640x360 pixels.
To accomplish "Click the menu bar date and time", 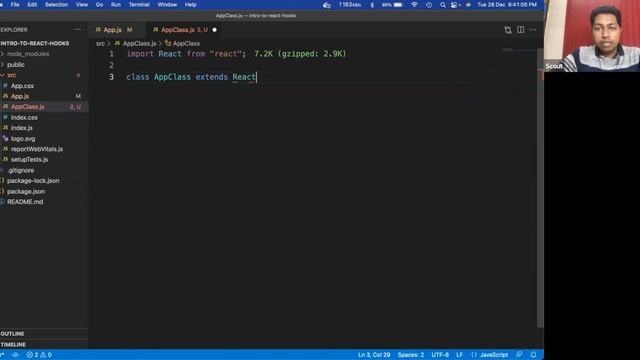I will tap(507, 5).
